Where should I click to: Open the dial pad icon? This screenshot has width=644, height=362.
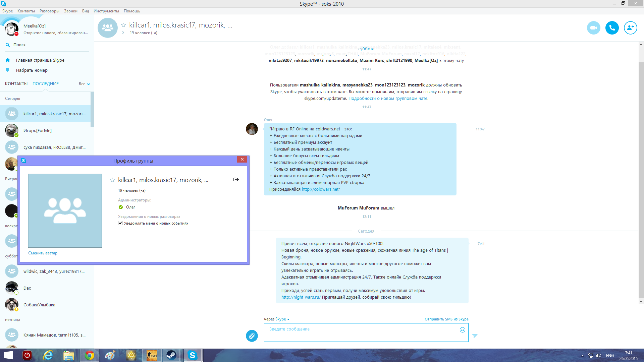(x=8, y=70)
